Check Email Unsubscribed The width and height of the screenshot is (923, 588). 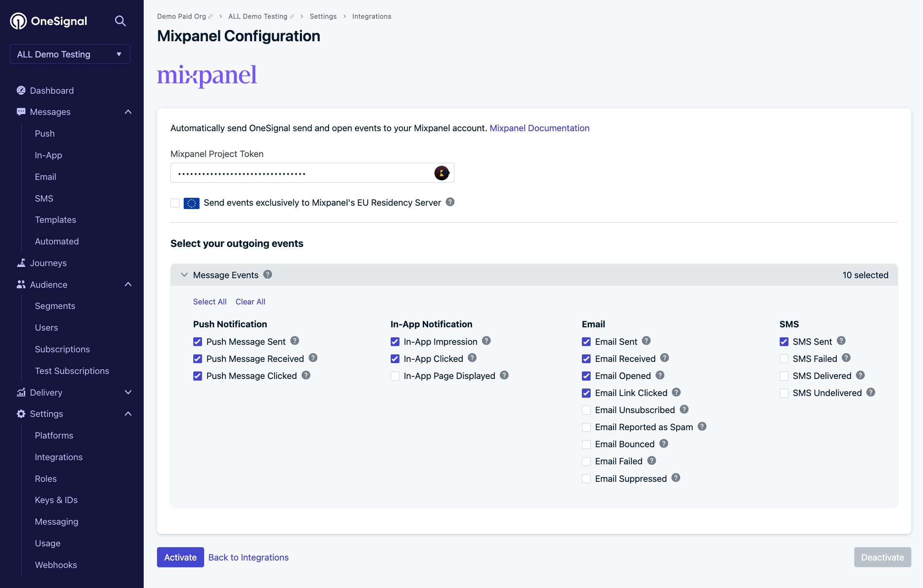[586, 410]
